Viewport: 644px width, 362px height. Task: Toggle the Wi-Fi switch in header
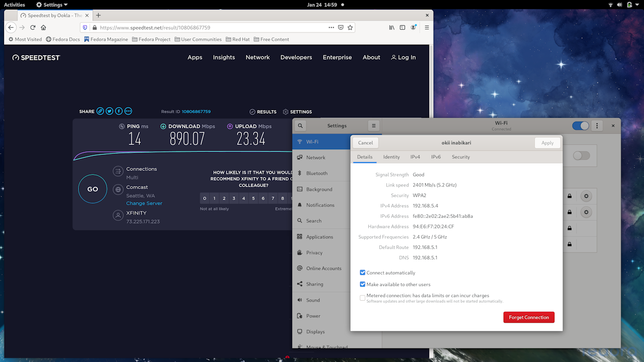click(x=581, y=126)
